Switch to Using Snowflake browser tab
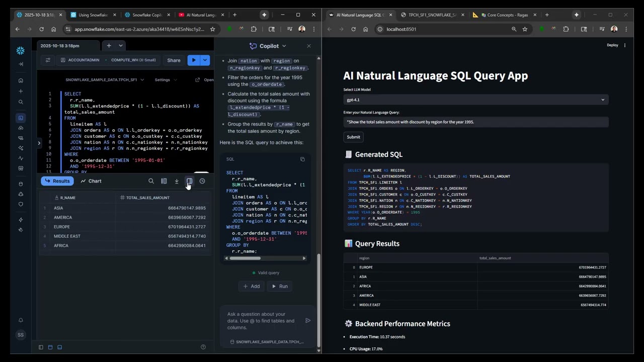Image resolution: width=644 pixels, height=362 pixels. 93,15
